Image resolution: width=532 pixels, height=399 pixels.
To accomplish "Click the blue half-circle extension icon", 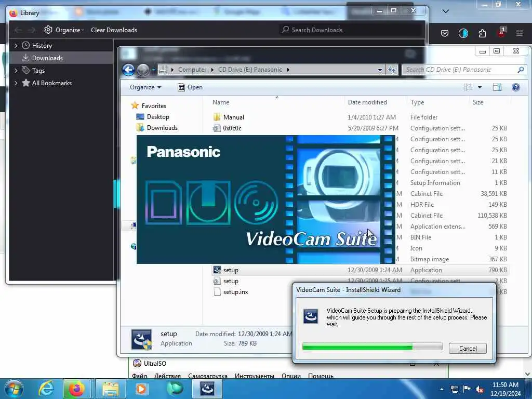I will pyautogui.click(x=463, y=33).
